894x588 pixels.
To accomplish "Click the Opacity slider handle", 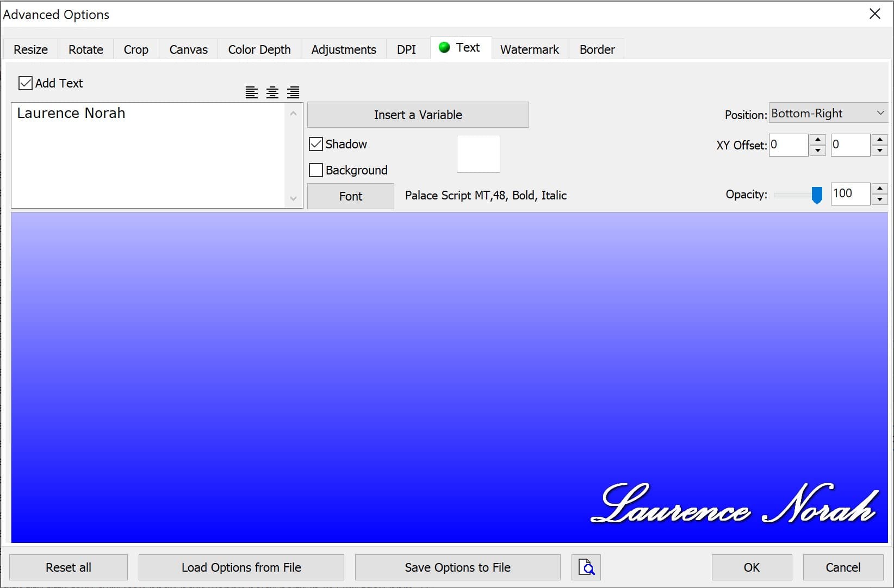I will 817,195.
